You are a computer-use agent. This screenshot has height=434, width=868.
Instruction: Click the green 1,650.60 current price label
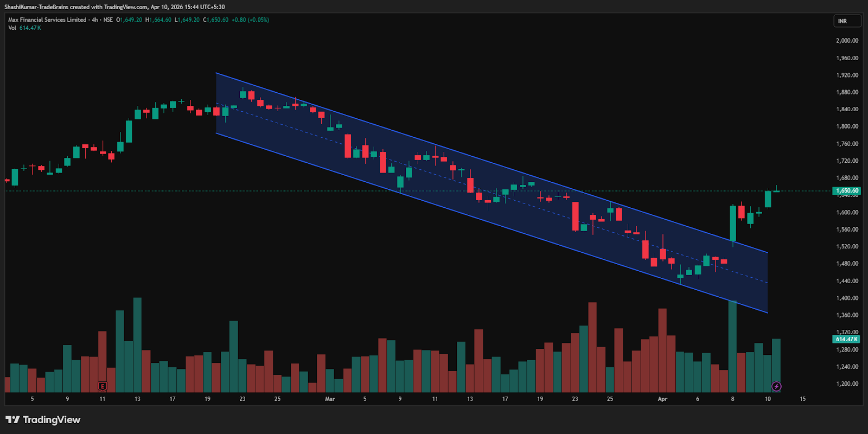(x=847, y=191)
